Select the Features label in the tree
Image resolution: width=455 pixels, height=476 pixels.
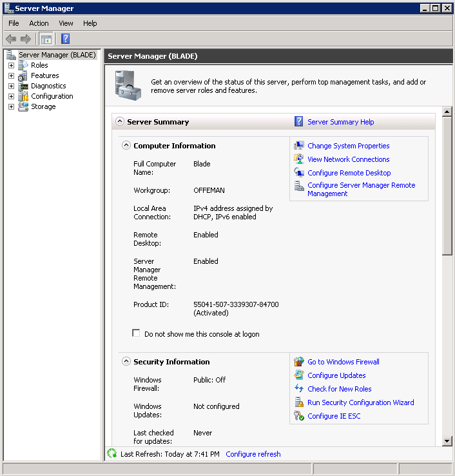[45, 75]
